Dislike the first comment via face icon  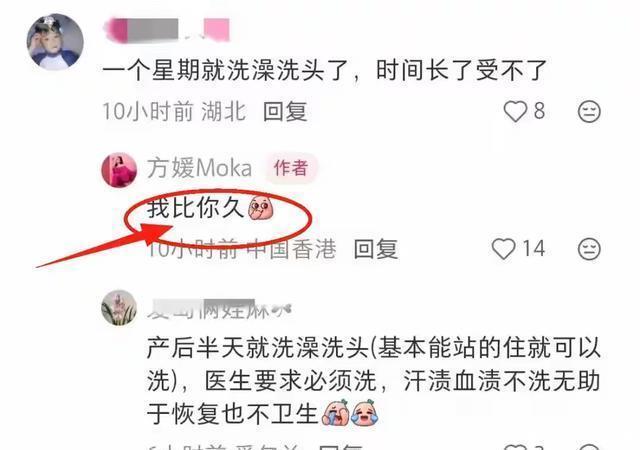pos(589,111)
